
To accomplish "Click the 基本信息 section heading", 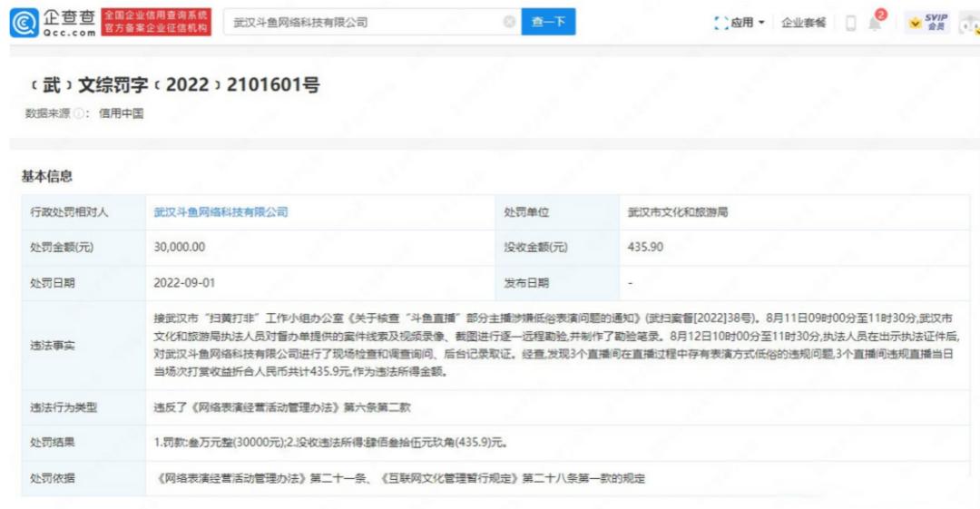I will pos(47,176).
